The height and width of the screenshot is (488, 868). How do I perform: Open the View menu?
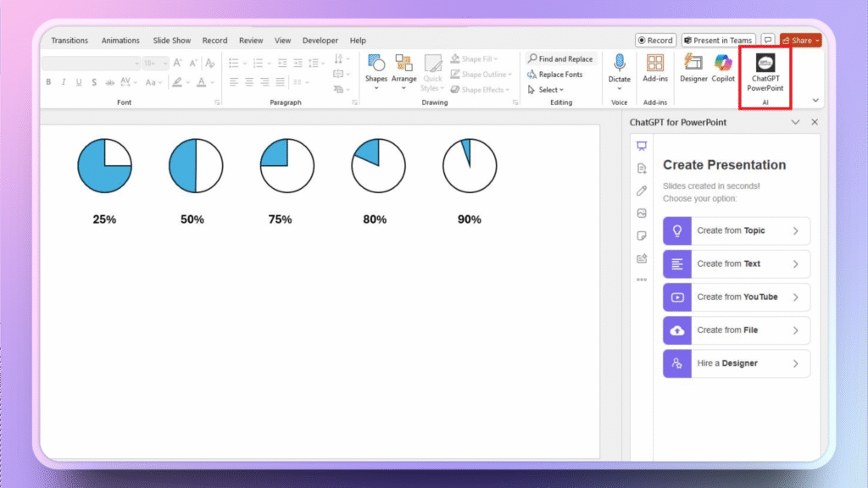point(283,40)
